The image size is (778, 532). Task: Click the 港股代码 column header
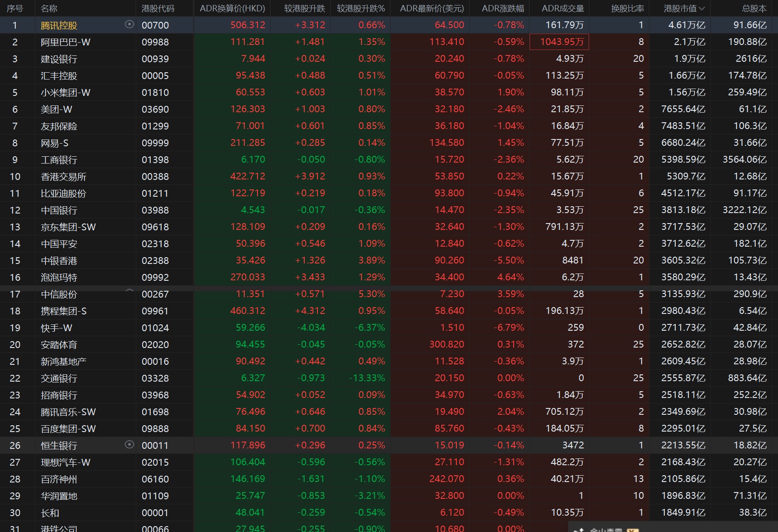158,9
